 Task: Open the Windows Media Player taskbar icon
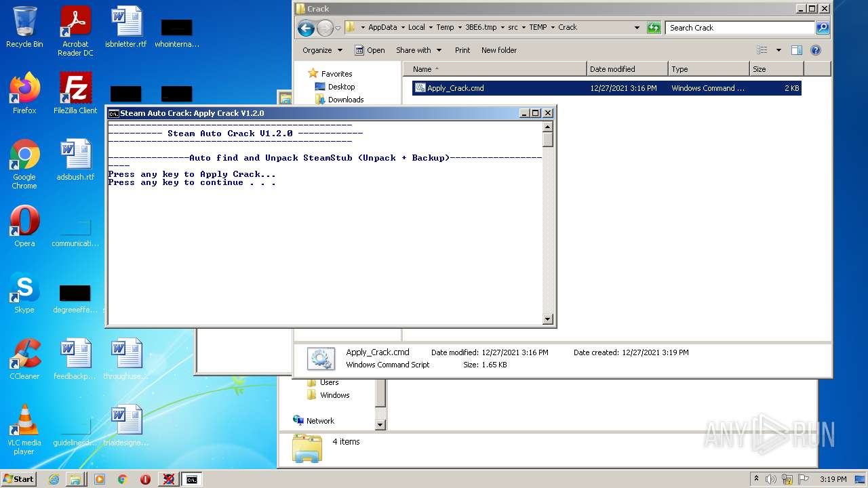point(100,479)
